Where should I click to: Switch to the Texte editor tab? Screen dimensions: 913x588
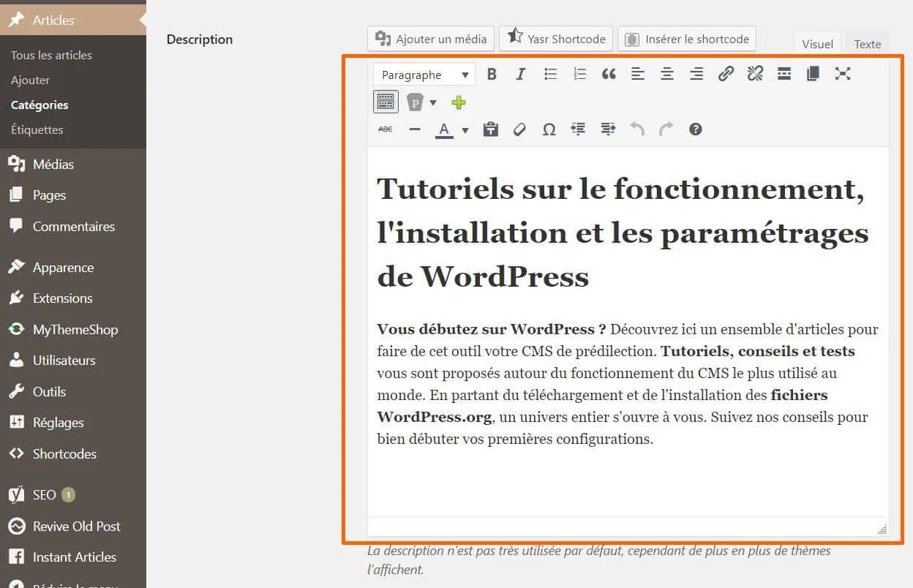[x=868, y=44]
